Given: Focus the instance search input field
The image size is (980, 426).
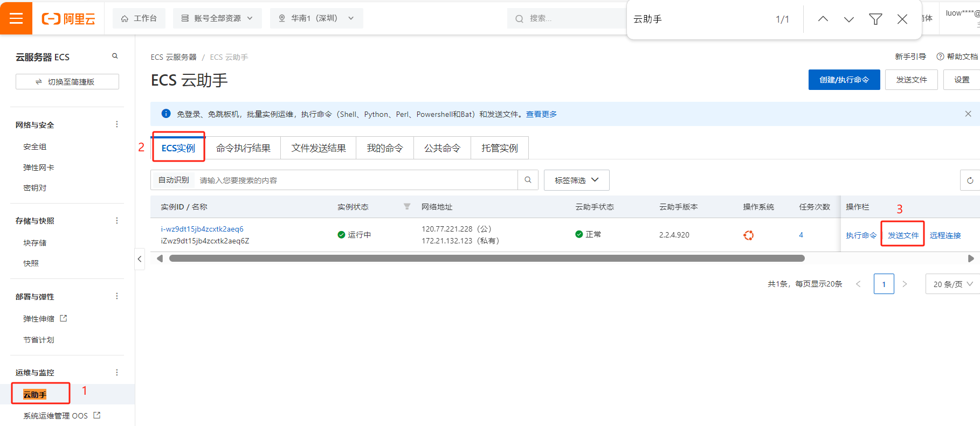Looking at the screenshot, I should pos(356,180).
